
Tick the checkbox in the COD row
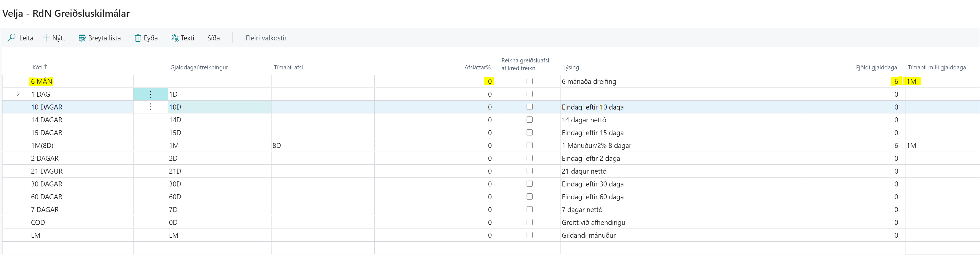(529, 222)
